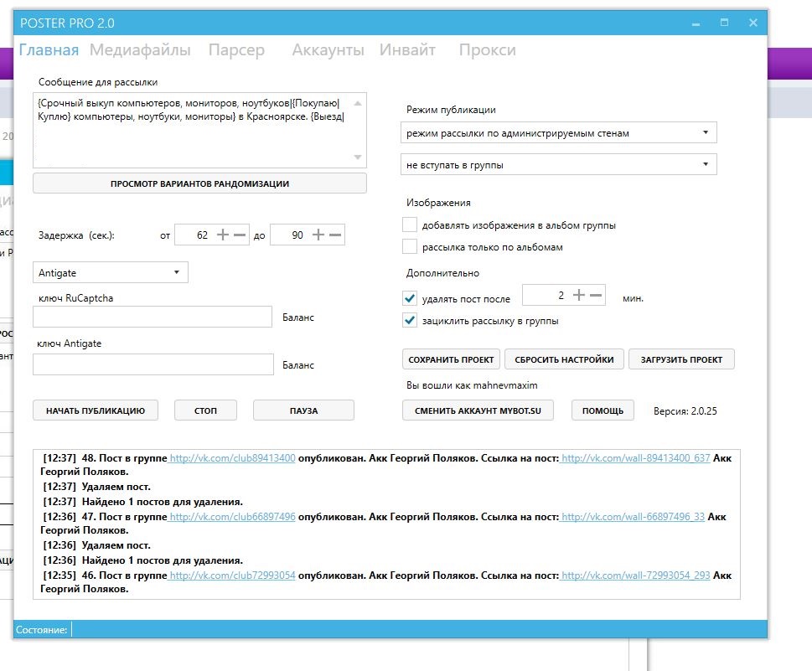Image resolution: width=812 pixels, height=671 pixels.
Task: Focus the Antigate key input field
Action: (x=153, y=364)
